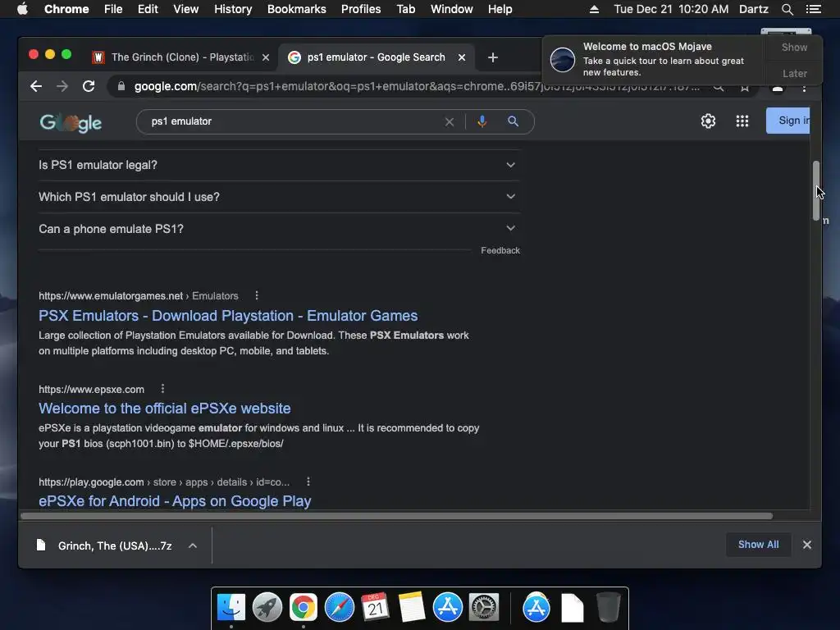Click the browser forward arrow
Screen dimensions: 840x630
62,86
